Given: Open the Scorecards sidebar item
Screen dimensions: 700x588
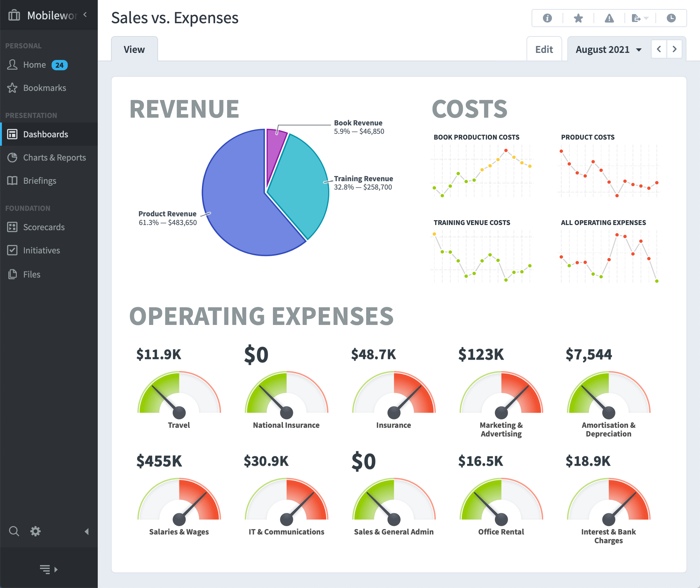Looking at the screenshot, I should 44,227.
